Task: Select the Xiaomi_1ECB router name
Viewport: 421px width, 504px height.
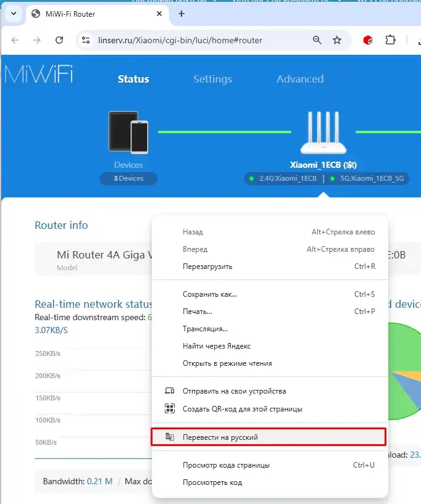Action: [x=323, y=165]
